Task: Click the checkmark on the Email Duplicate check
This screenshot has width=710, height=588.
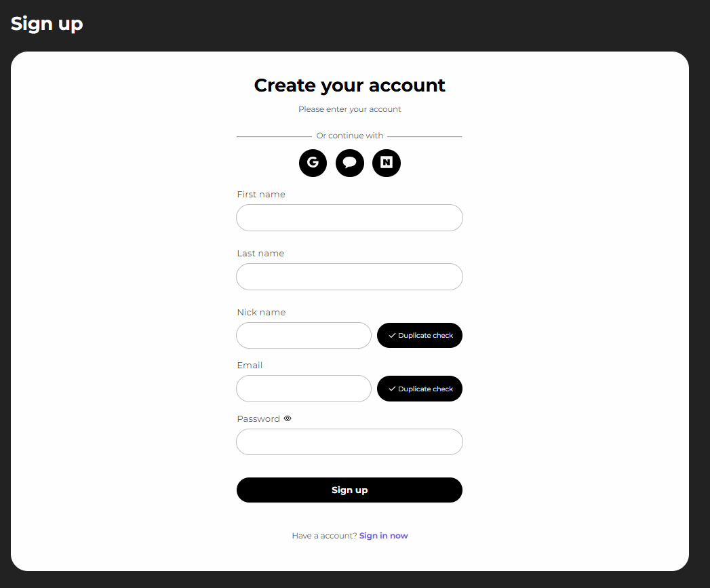Action: coord(392,389)
